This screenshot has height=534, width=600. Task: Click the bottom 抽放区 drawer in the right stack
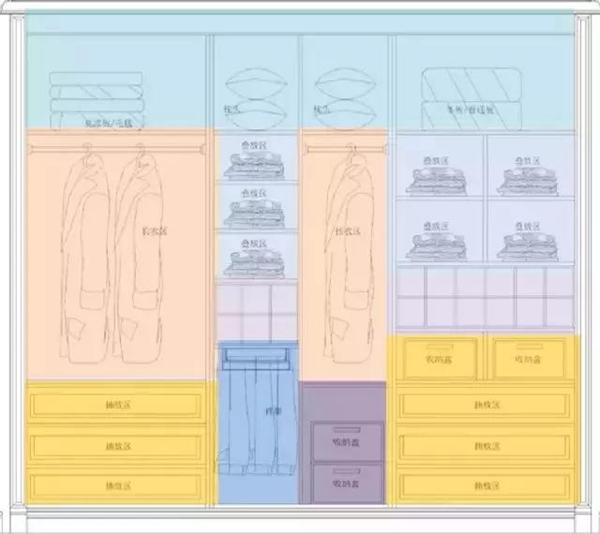click(x=485, y=486)
